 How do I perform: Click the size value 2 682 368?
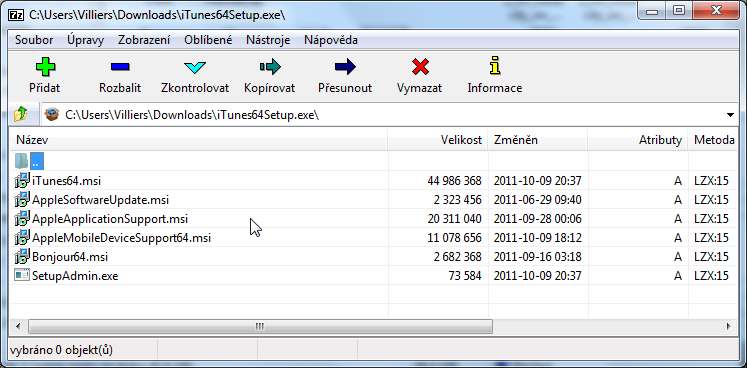(457, 257)
